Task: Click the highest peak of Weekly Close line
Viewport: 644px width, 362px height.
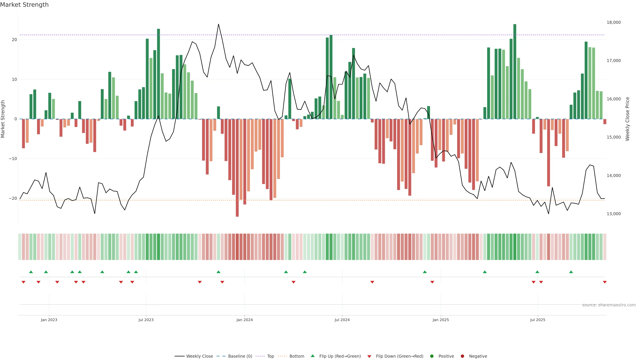Action: pos(218,24)
